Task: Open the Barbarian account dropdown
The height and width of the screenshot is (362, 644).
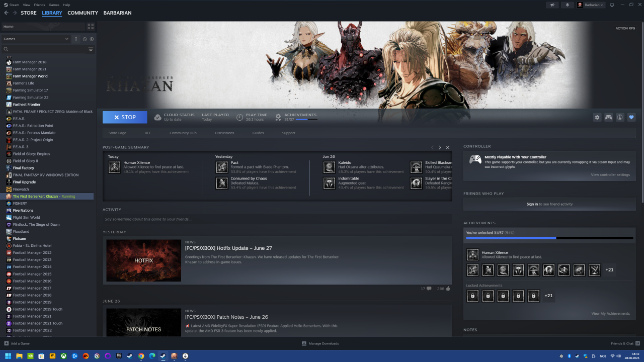Action: (590, 5)
